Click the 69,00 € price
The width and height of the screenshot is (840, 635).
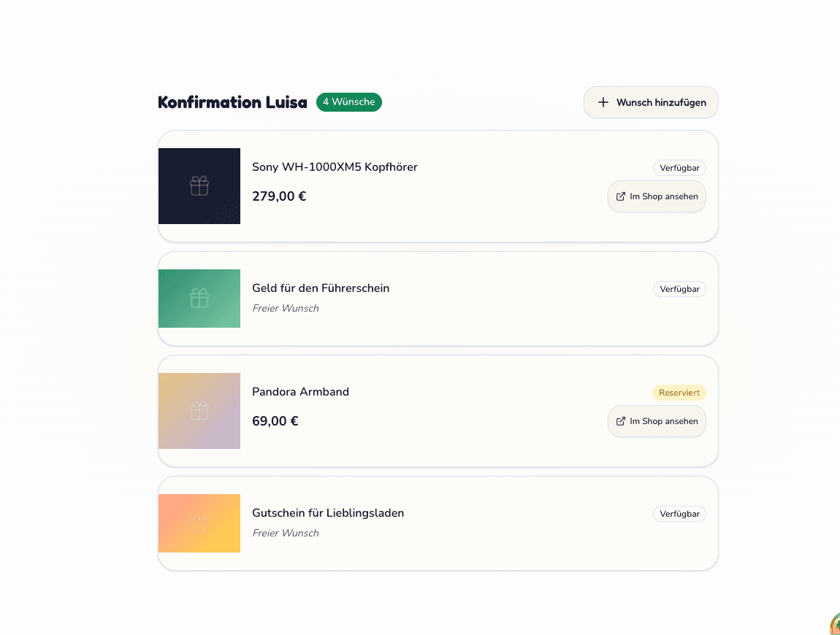(275, 421)
